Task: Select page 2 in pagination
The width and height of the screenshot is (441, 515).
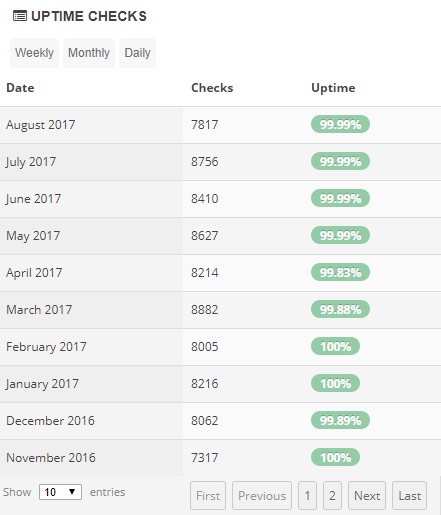Action: 332,496
